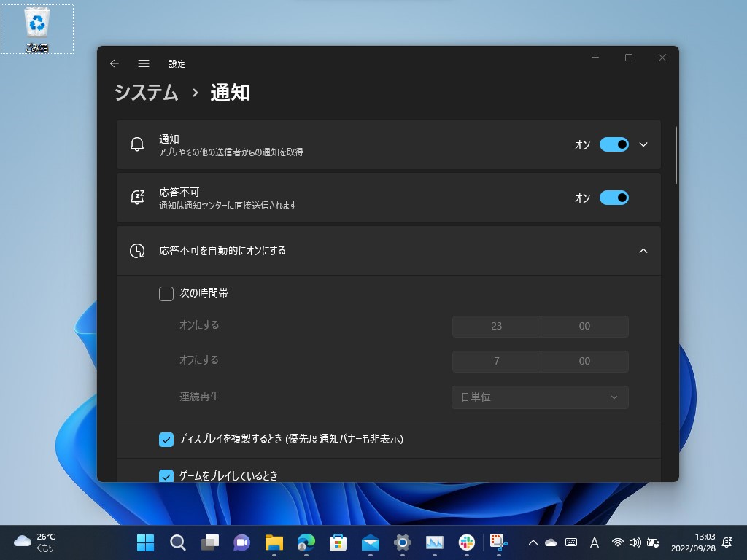Navigate to システム via the breadcrumb link
Screen dimensions: 747x560
coord(144,93)
